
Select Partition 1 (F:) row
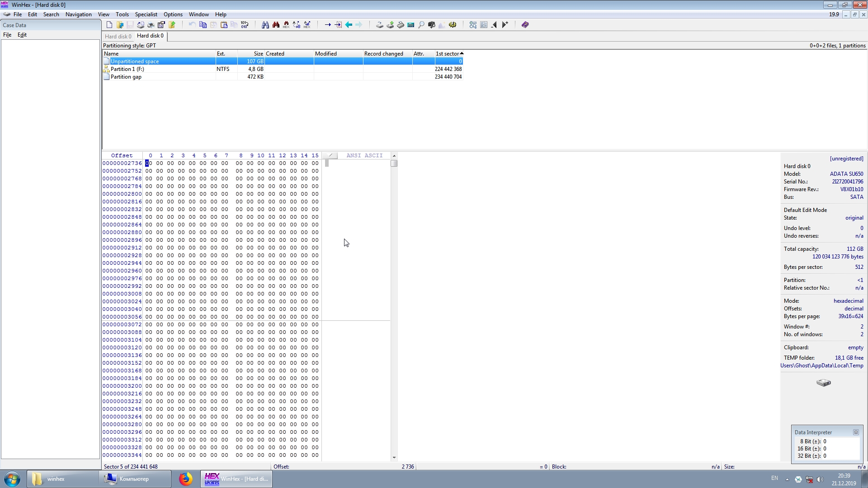127,69
